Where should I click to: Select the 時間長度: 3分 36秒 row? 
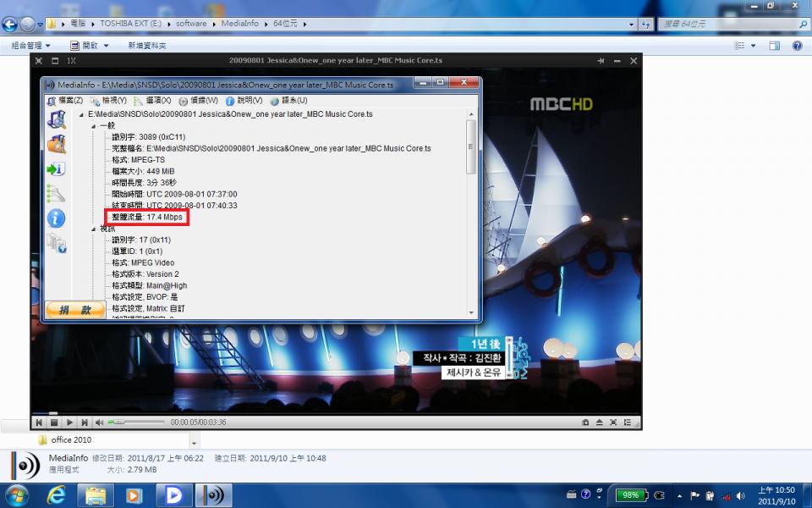(144, 183)
